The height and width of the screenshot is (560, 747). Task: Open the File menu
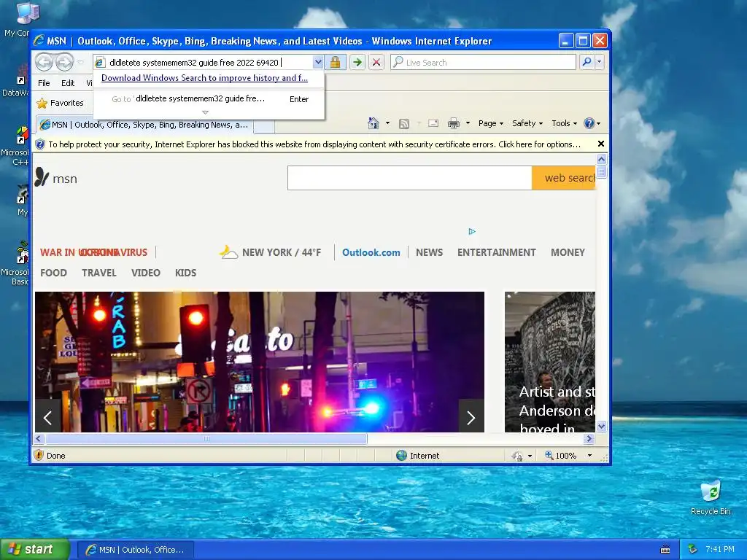[x=44, y=83]
